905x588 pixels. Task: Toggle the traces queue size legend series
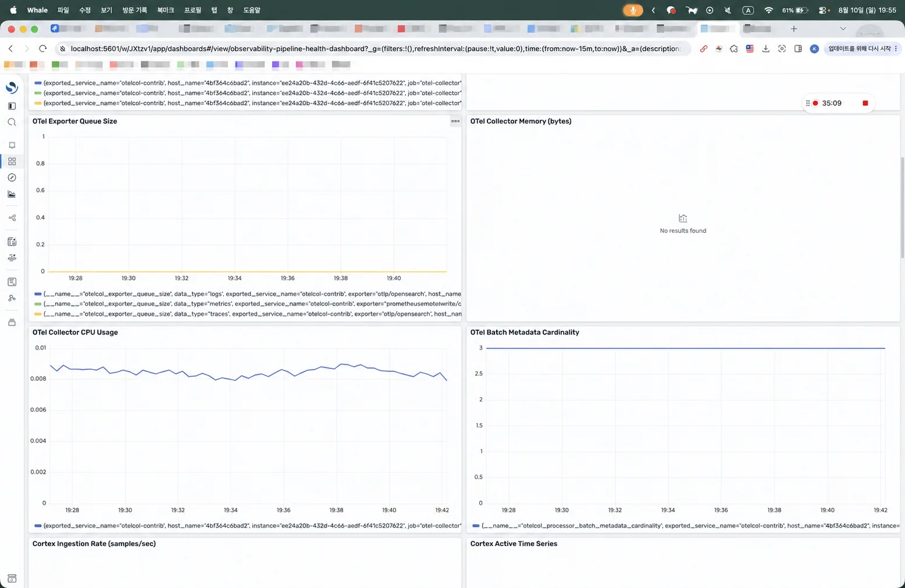pos(248,314)
